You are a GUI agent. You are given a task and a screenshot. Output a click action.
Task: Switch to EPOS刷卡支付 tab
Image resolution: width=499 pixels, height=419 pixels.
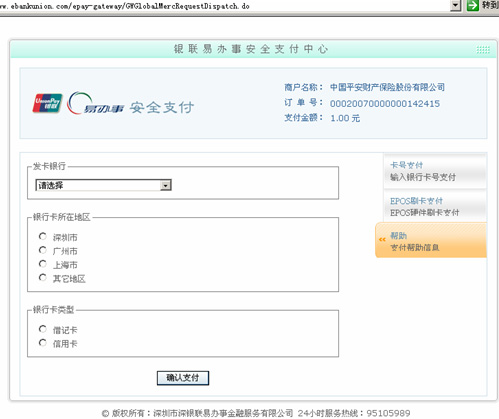(x=435, y=207)
